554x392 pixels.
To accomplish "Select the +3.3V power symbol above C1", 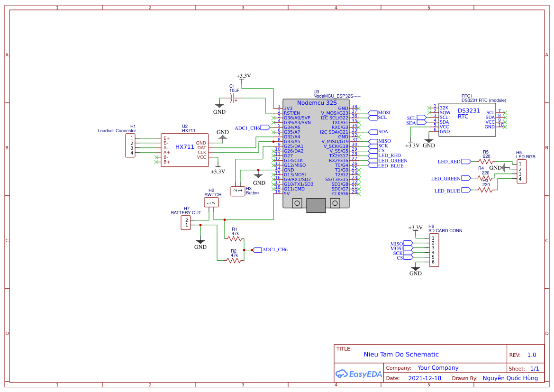I will pyautogui.click(x=244, y=79).
